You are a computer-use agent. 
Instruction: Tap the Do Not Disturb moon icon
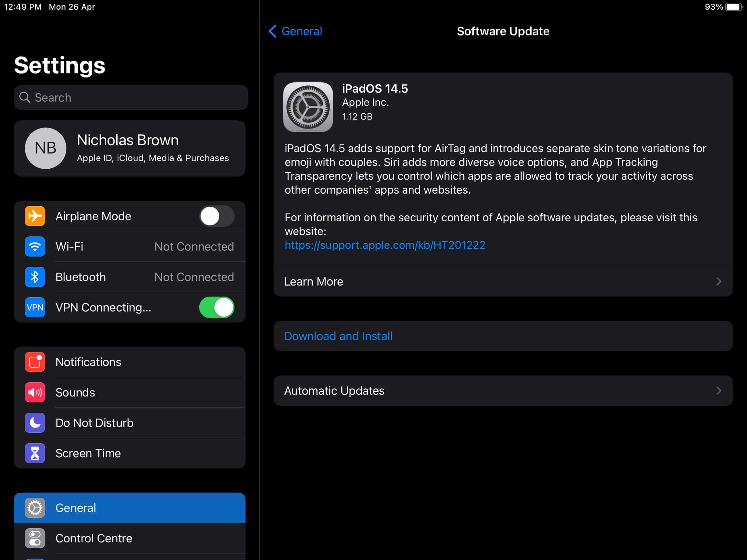pyautogui.click(x=35, y=423)
